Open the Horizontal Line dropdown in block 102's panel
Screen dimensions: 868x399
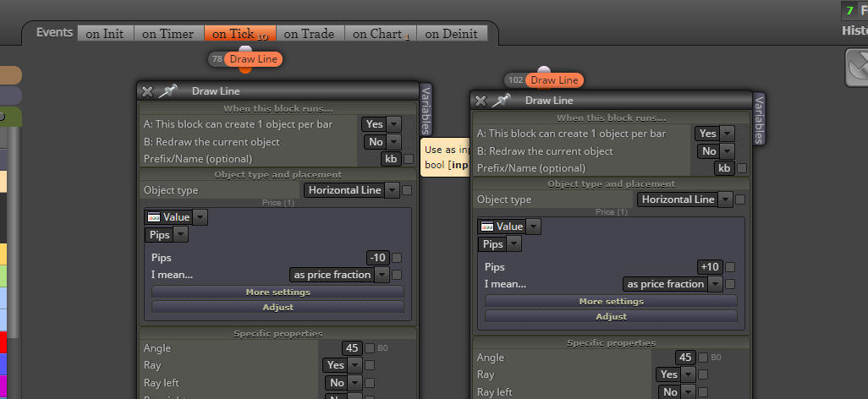tap(684, 199)
